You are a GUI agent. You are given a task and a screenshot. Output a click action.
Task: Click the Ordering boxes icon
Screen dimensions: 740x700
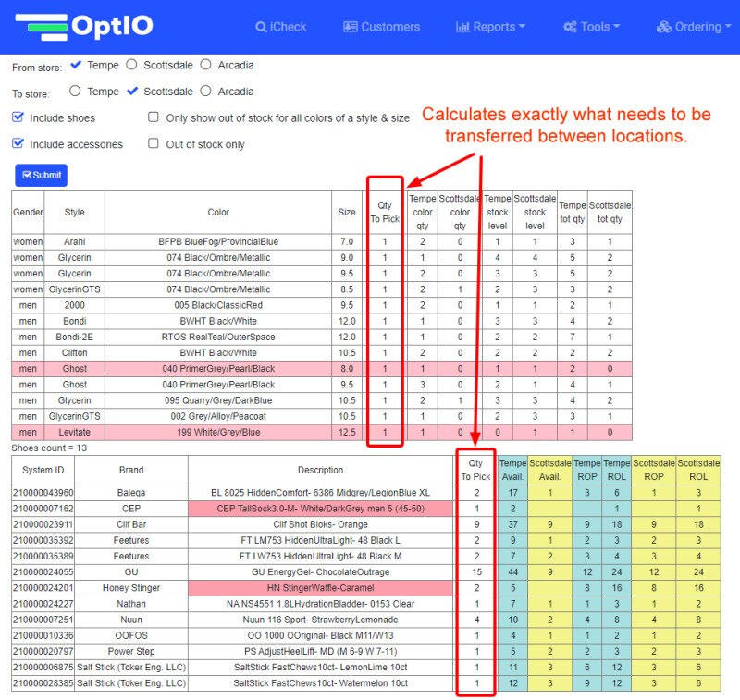point(663,27)
